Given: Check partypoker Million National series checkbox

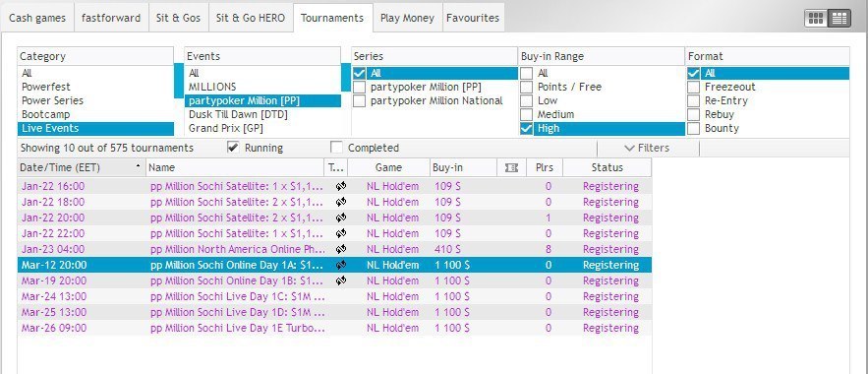Looking at the screenshot, I should pos(359,100).
